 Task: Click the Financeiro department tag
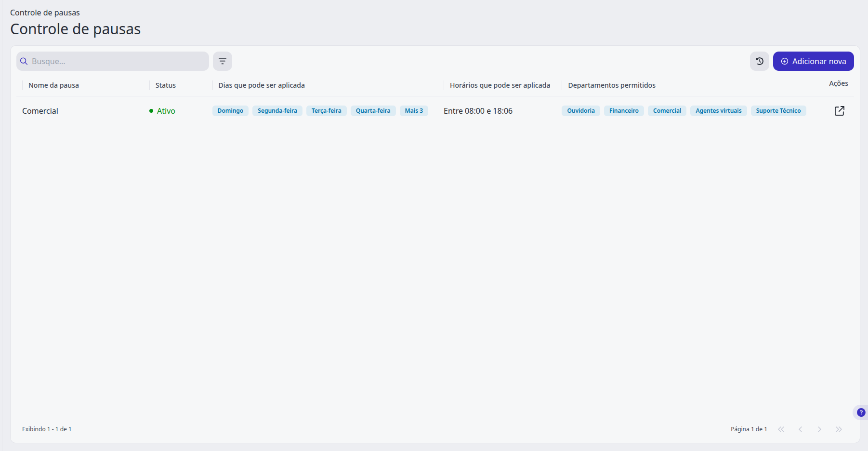point(624,111)
